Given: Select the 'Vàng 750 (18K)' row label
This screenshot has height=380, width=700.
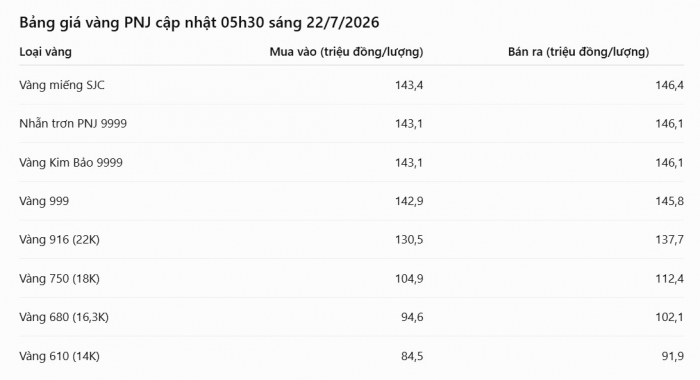Looking at the screenshot, I should coord(59,279).
